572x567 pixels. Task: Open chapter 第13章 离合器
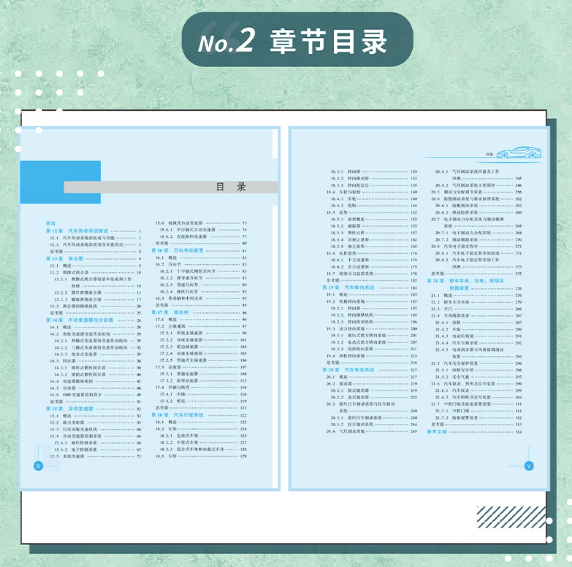(x=93, y=259)
